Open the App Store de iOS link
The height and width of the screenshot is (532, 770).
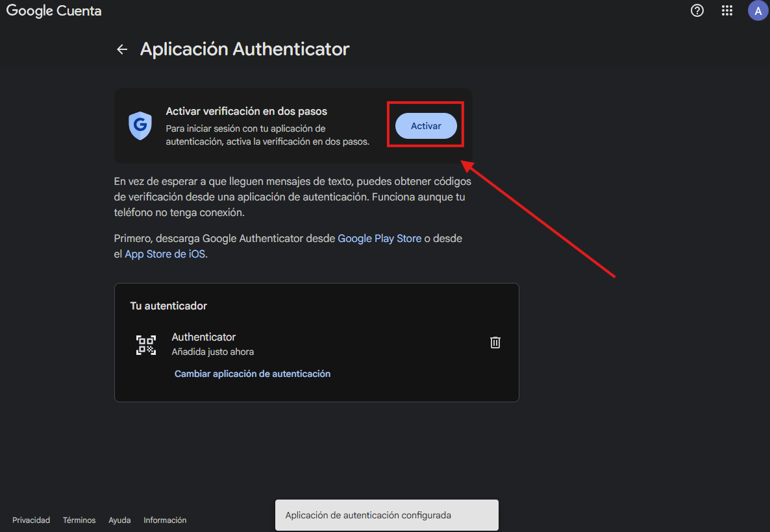coord(164,254)
